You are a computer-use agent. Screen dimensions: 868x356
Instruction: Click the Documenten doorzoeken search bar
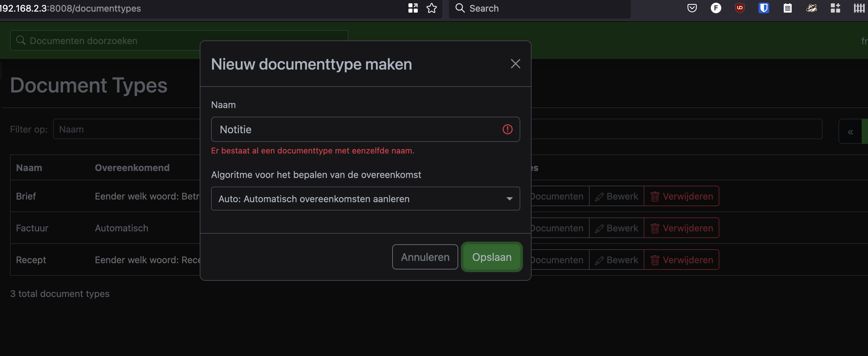pos(179,40)
